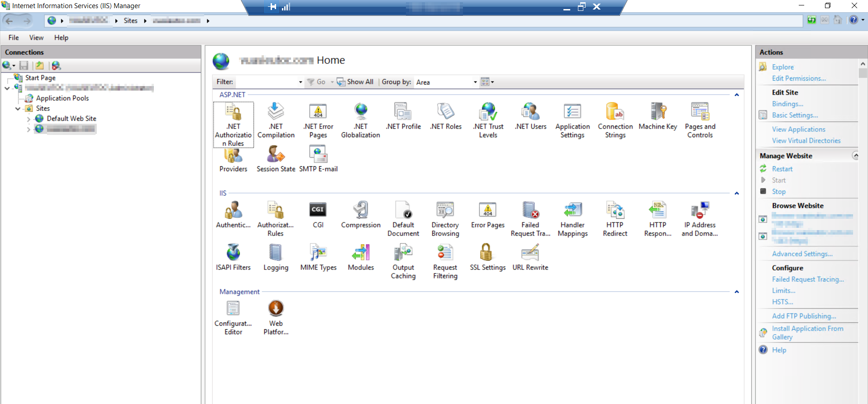Screen dimensions: 868x404
Task: Stop the website
Action: (x=778, y=192)
